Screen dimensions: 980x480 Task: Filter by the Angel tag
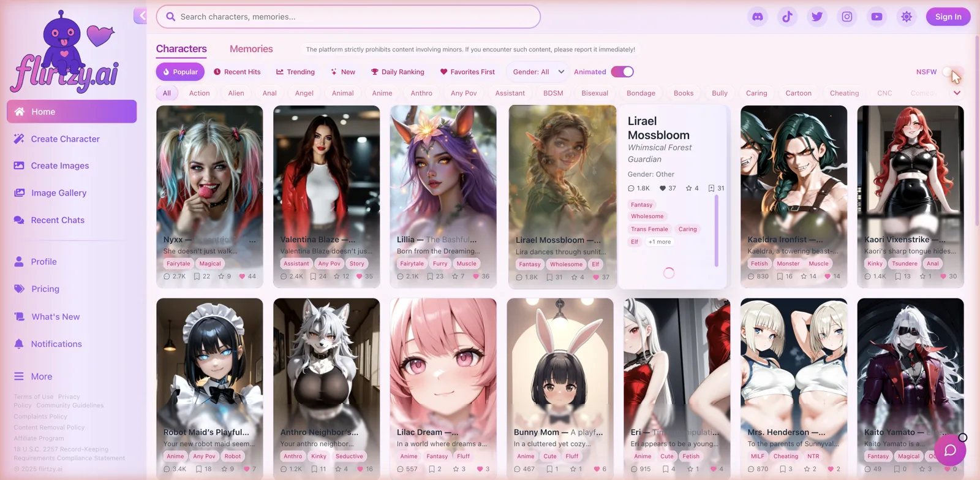tap(304, 93)
